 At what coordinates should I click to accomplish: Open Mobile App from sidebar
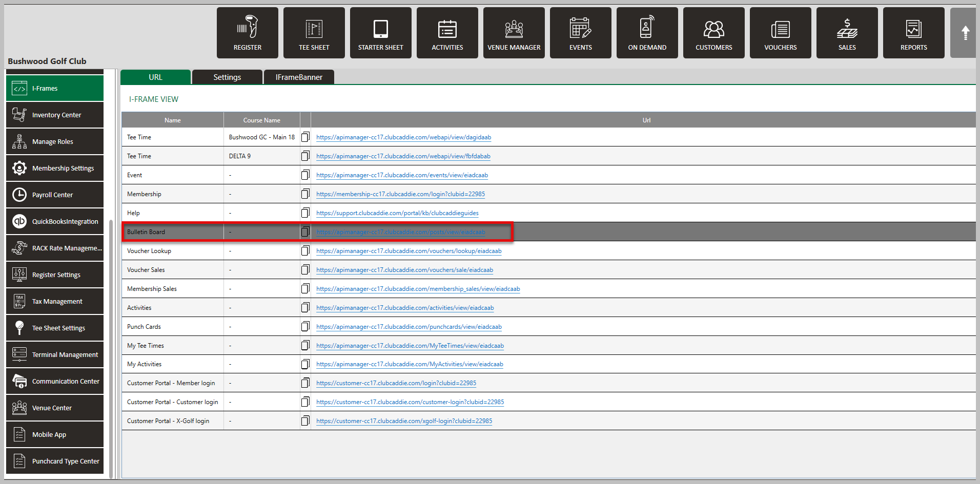pos(55,434)
